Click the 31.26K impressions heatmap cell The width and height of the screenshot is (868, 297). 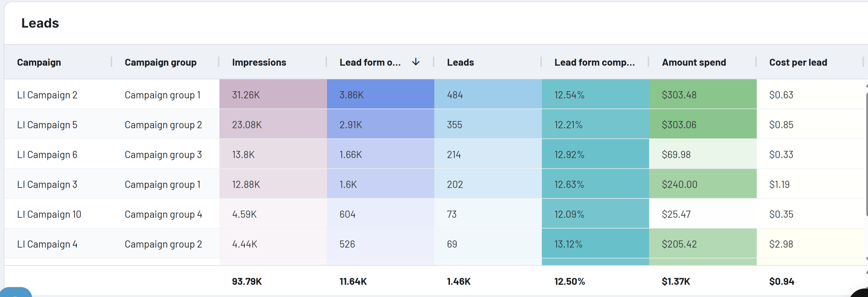pyautogui.click(x=246, y=95)
